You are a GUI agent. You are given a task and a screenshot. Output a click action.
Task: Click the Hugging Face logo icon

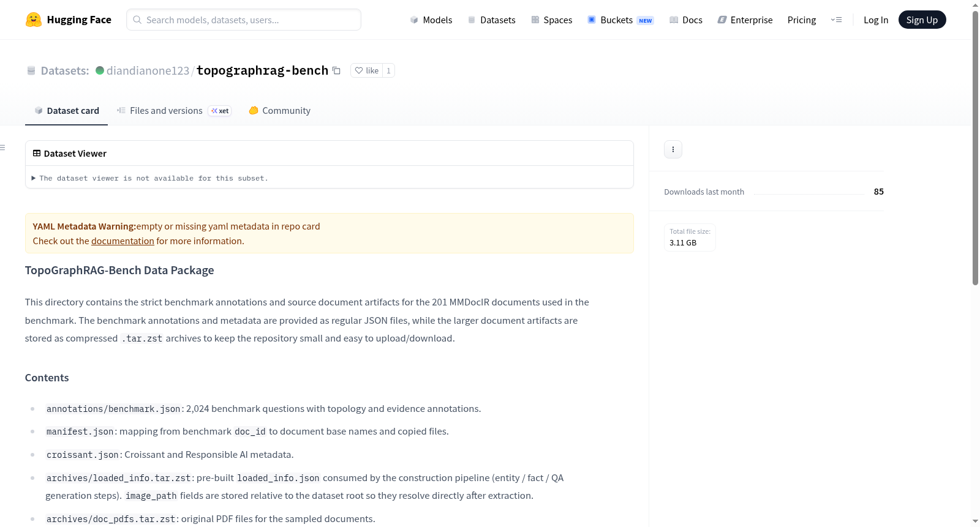pos(34,20)
